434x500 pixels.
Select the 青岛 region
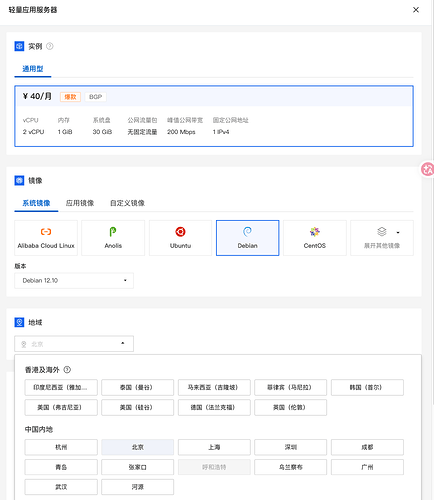(x=61, y=467)
